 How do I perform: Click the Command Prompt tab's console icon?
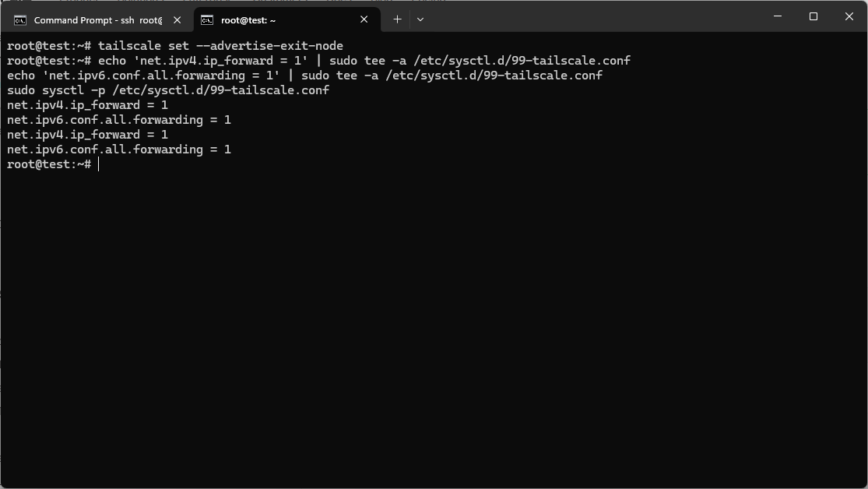(x=20, y=20)
